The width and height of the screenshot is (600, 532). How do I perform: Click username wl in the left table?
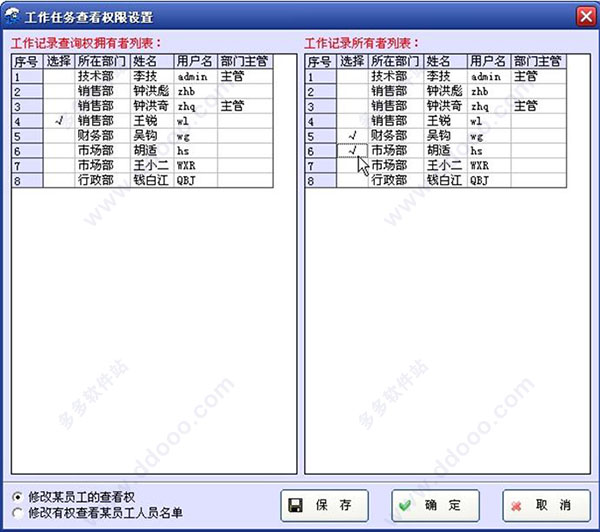pyautogui.click(x=196, y=121)
